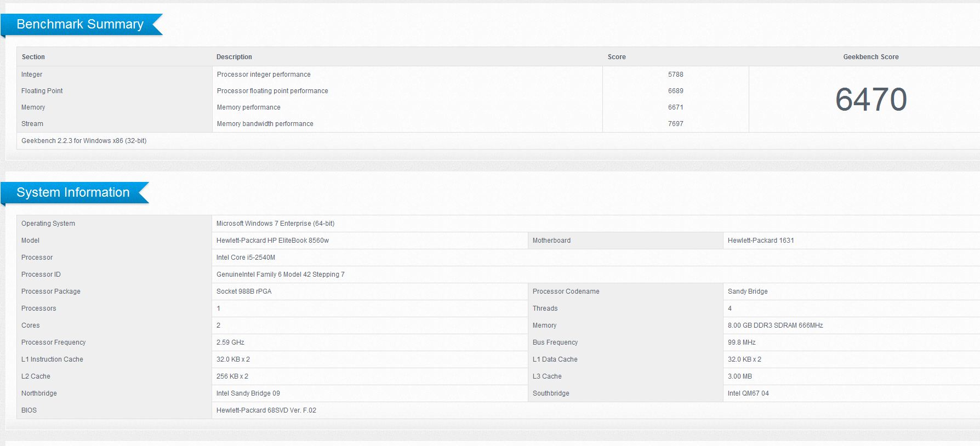Select the Hewlett-Packard HP EliteBook 8560w model
The width and height of the screenshot is (980, 446).
[x=272, y=241]
